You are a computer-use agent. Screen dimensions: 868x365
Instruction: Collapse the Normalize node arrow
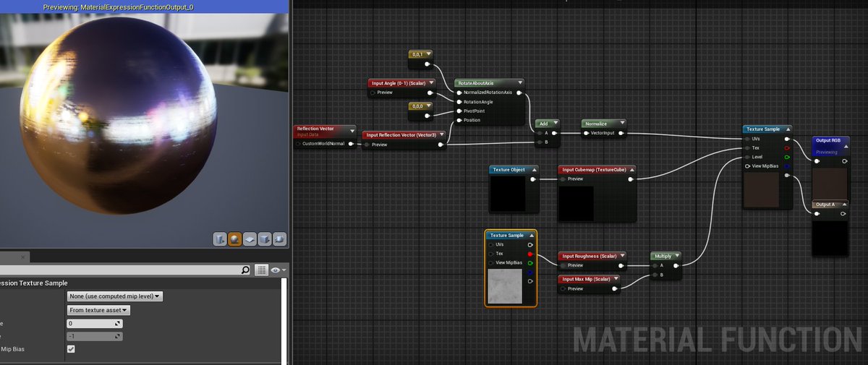622,124
